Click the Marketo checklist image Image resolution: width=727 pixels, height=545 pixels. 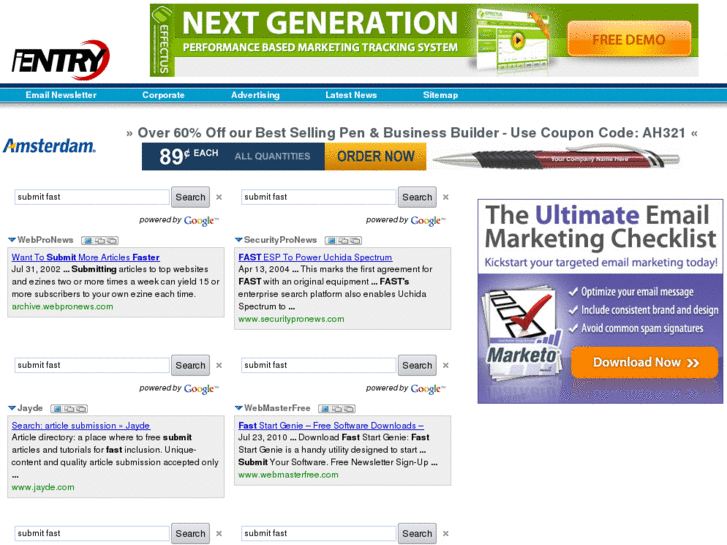[522, 332]
